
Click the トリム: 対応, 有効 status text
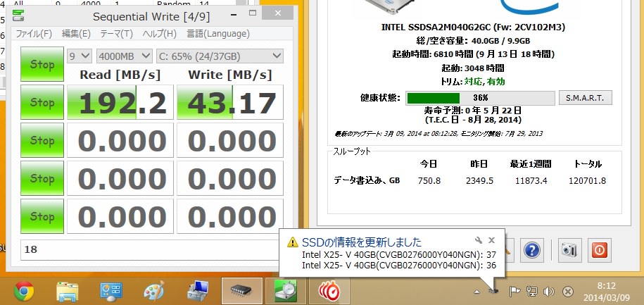pyautogui.click(x=472, y=82)
